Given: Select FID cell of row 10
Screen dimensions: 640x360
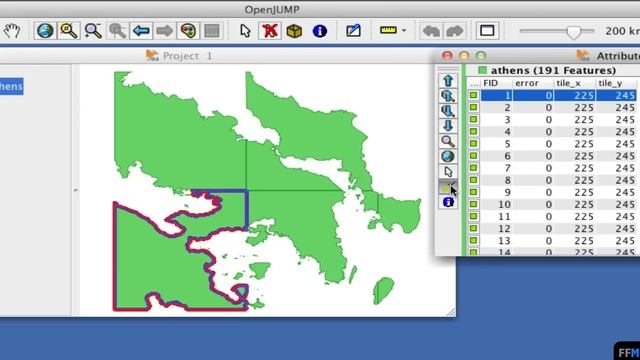Looking at the screenshot, I should pyautogui.click(x=496, y=204).
